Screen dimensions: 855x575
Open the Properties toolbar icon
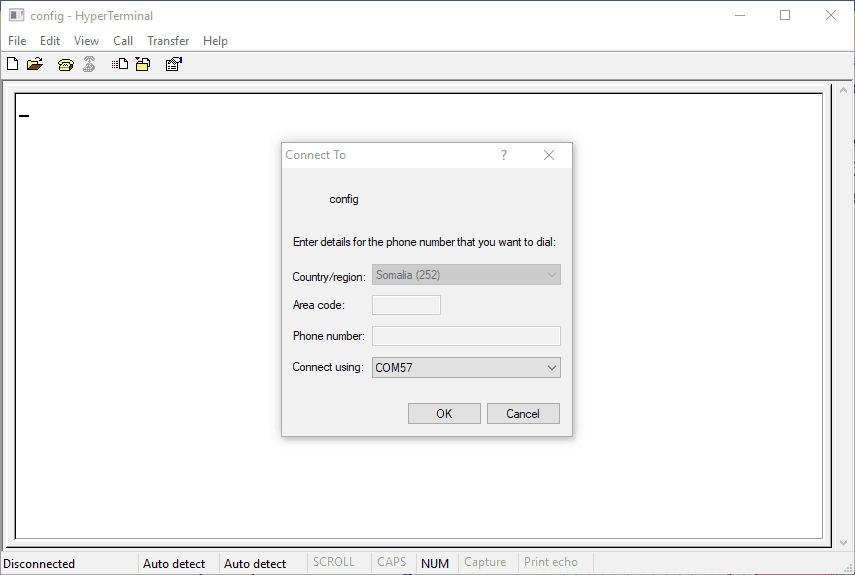173,65
